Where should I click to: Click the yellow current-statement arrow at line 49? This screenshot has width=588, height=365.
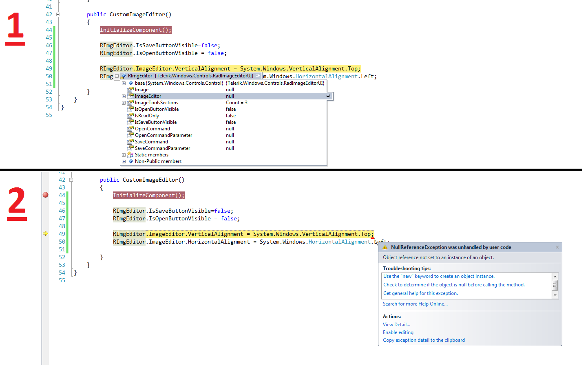tap(46, 233)
